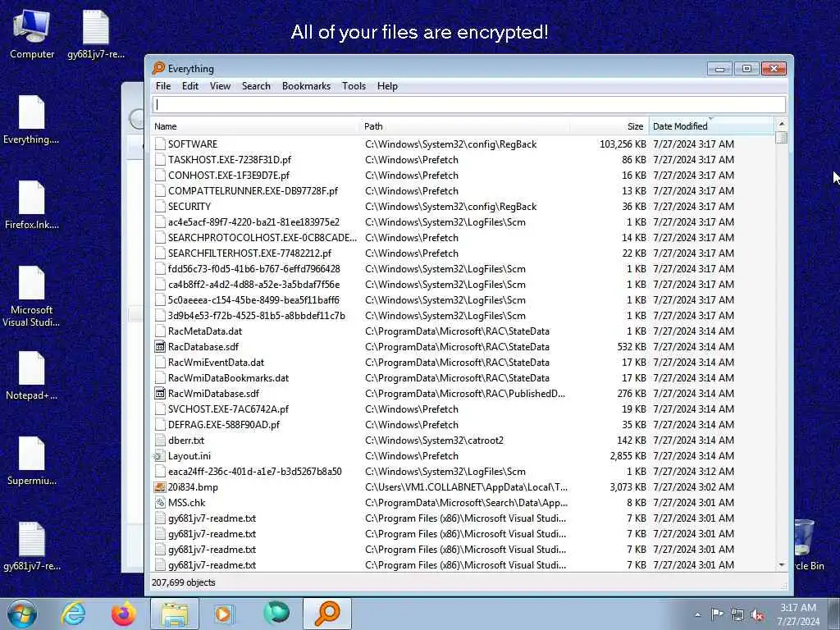Select the Notepad+ desktop file icon
This screenshot has height=630, width=840.
click(32, 376)
